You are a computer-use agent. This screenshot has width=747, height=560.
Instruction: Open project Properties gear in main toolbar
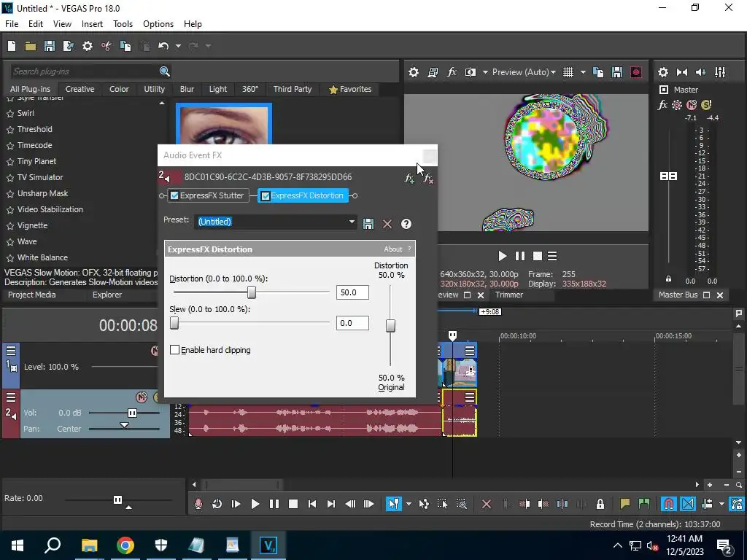tap(88, 46)
